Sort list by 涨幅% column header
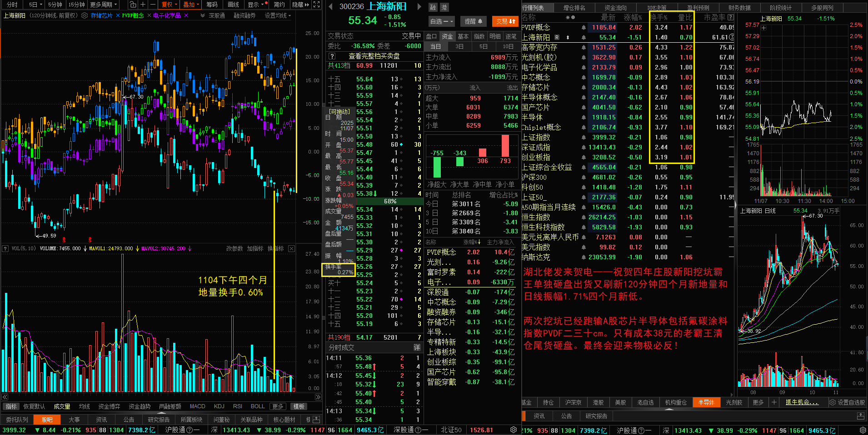 (x=633, y=17)
